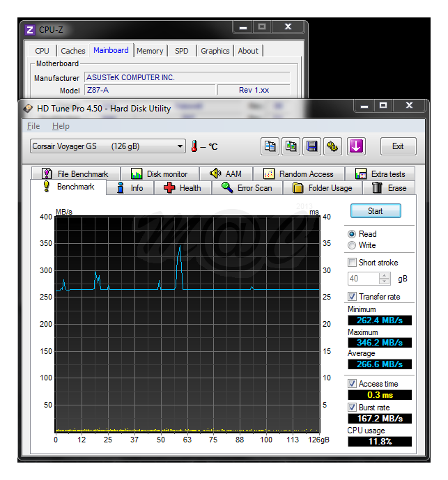
Task: Click the Folder Usage tab's folder icon
Action: [298, 187]
